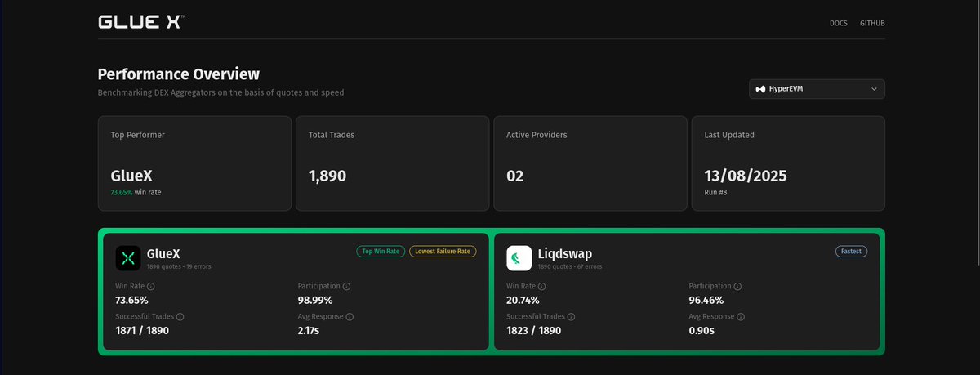The height and width of the screenshot is (375, 980).
Task: Expand the chevron in the HyperEVM selector
Action: click(x=874, y=88)
